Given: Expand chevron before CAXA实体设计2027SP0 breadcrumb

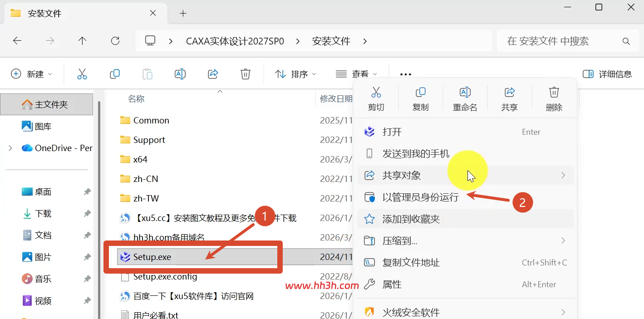Looking at the screenshot, I should tap(171, 41).
